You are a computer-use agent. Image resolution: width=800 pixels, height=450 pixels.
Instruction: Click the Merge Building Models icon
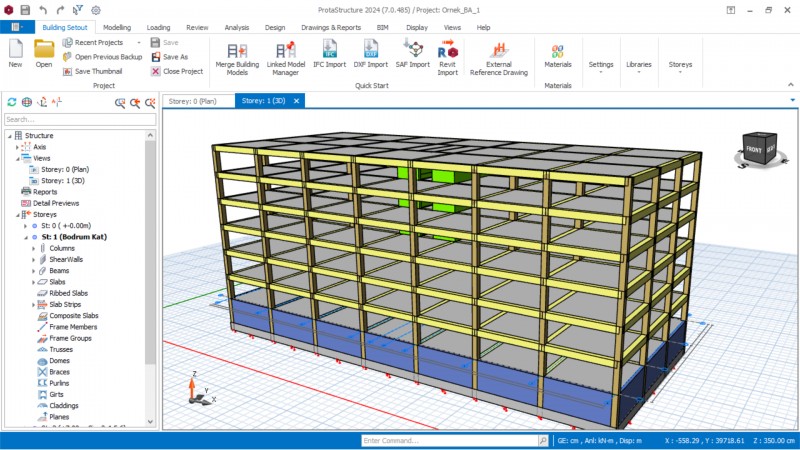tap(237, 50)
